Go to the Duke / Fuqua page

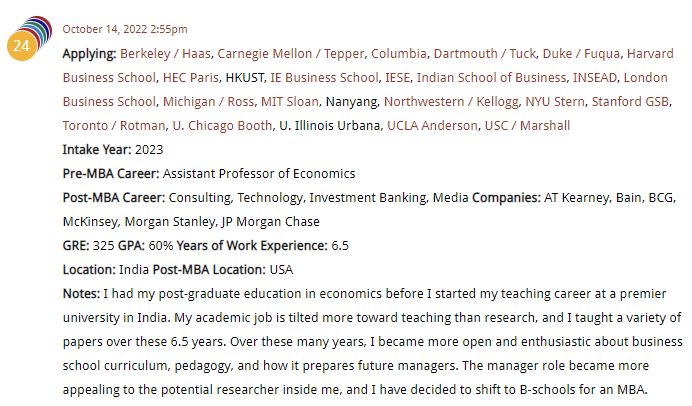581,54
